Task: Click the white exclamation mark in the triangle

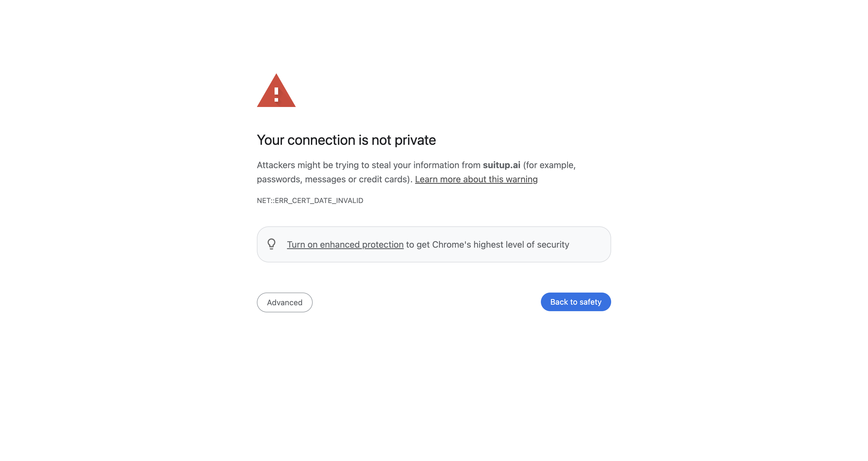Action: click(x=276, y=95)
